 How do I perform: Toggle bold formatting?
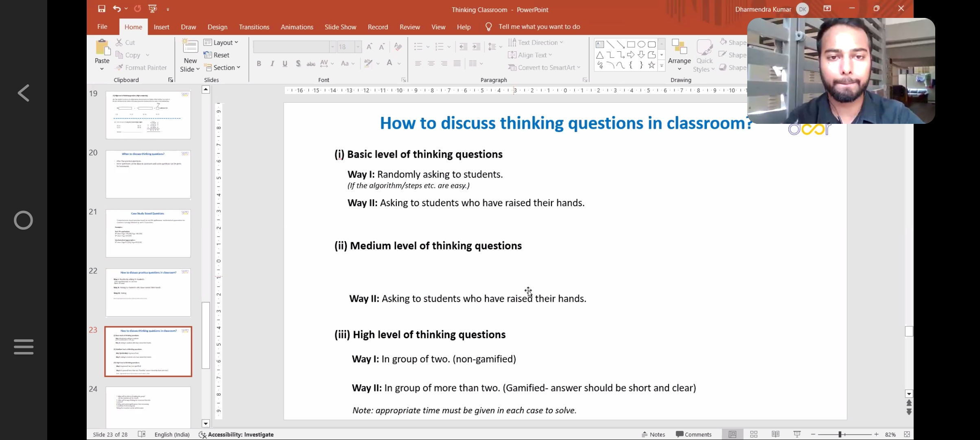coord(259,64)
